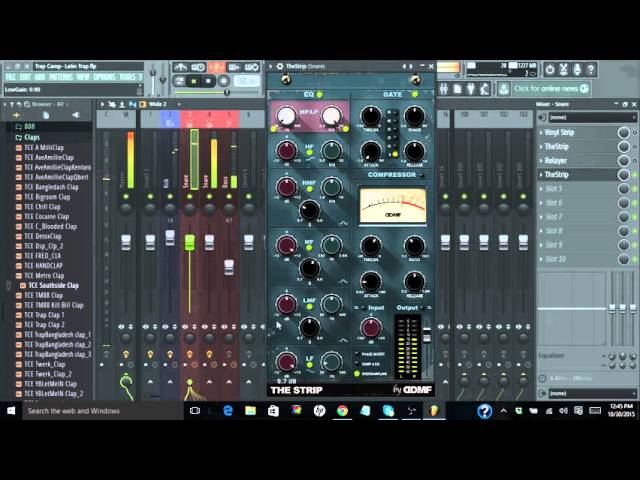
Task: Click the record button in the transport
Action: pos(223,81)
